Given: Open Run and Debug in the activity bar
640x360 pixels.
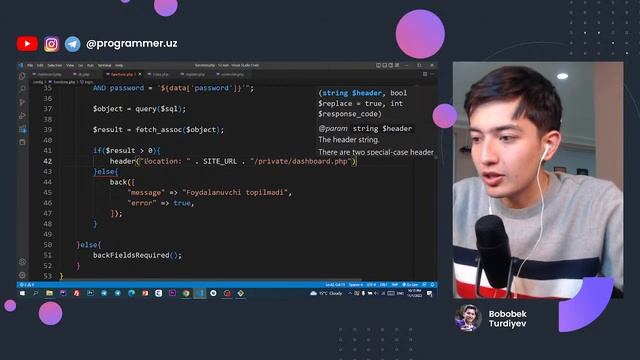Looking at the screenshot, I should point(22,116).
